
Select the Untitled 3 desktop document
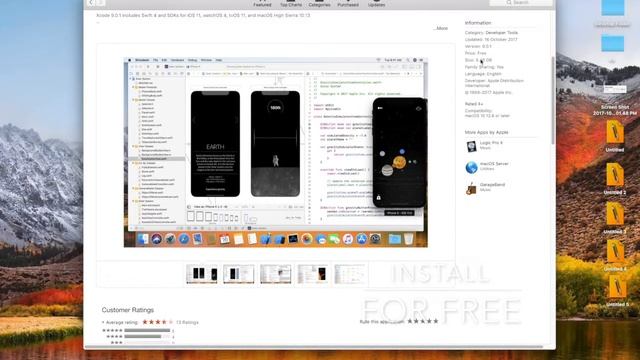click(615, 218)
